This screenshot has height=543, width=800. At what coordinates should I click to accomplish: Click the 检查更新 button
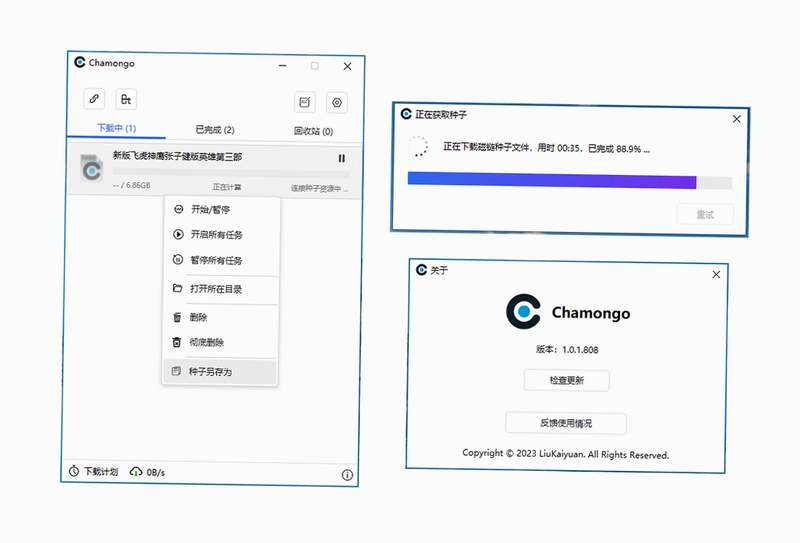(x=566, y=380)
